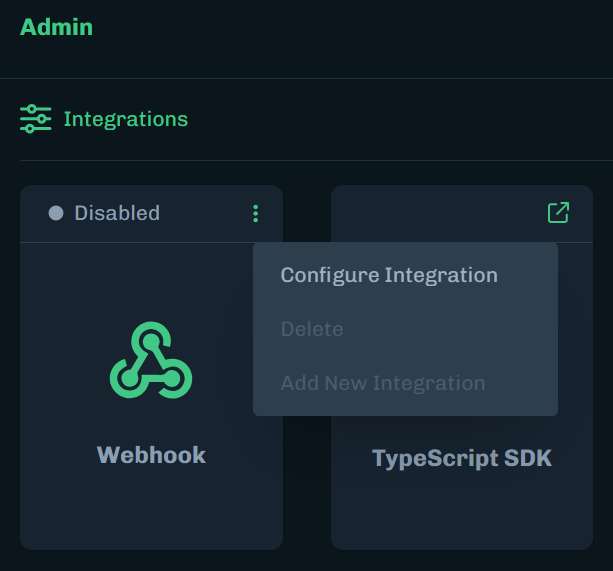
Task: Click empty area below TypeScript SDK title
Action: click(x=461, y=512)
